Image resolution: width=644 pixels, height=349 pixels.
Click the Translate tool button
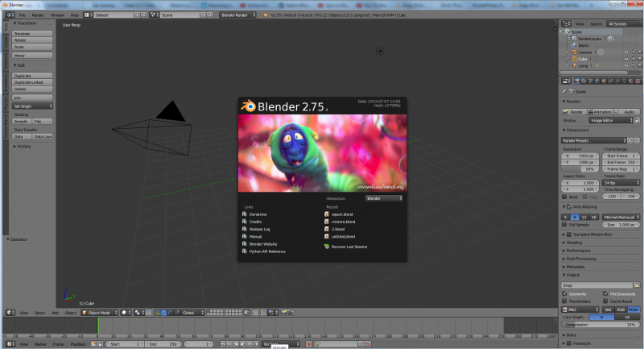tap(32, 34)
